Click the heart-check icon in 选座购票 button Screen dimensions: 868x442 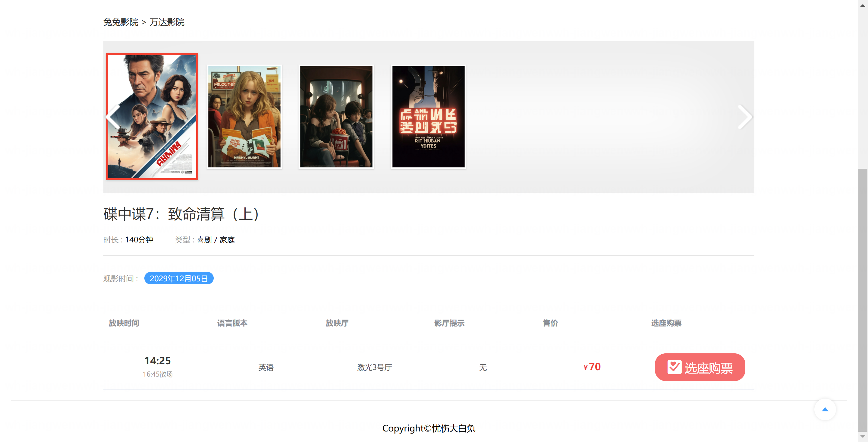click(674, 367)
